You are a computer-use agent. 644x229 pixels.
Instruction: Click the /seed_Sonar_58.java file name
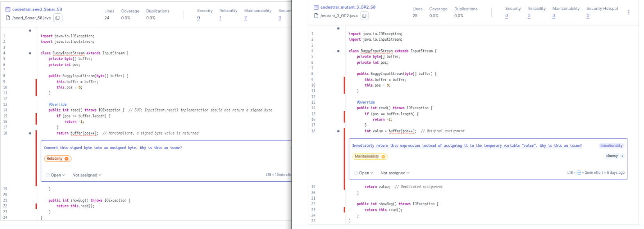[31, 18]
